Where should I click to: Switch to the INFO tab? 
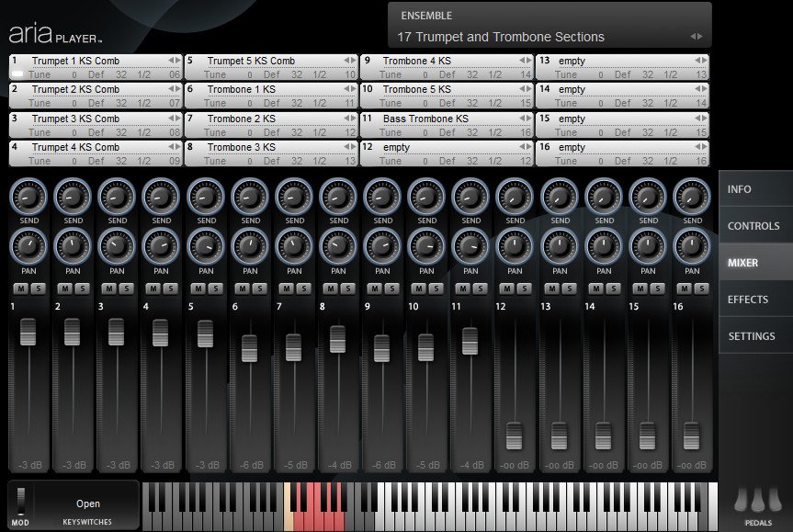(755, 189)
